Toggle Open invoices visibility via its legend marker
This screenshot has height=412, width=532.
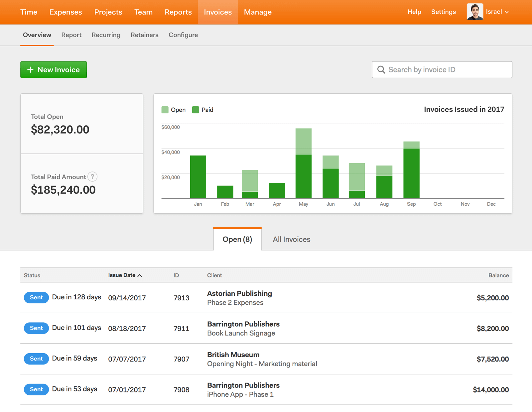165,110
